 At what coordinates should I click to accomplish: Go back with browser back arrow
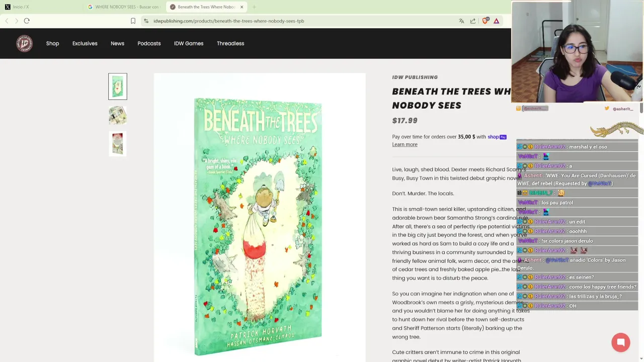pyautogui.click(x=7, y=21)
